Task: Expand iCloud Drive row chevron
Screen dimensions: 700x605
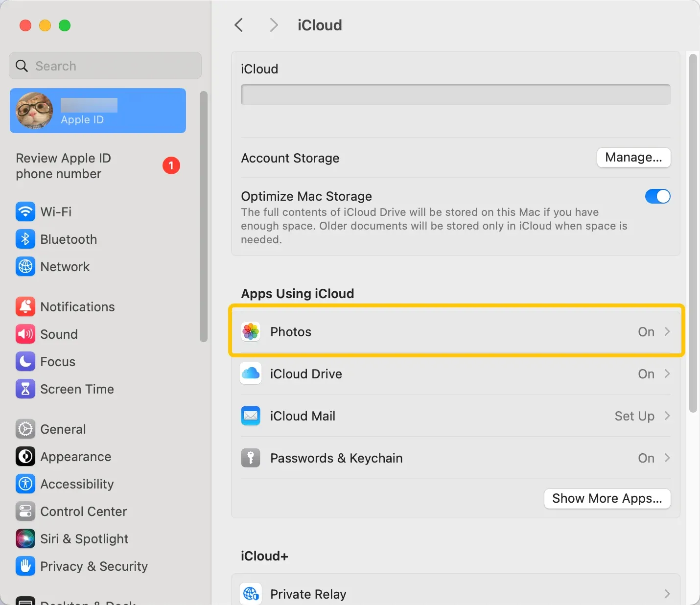Action: click(x=667, y=373)
